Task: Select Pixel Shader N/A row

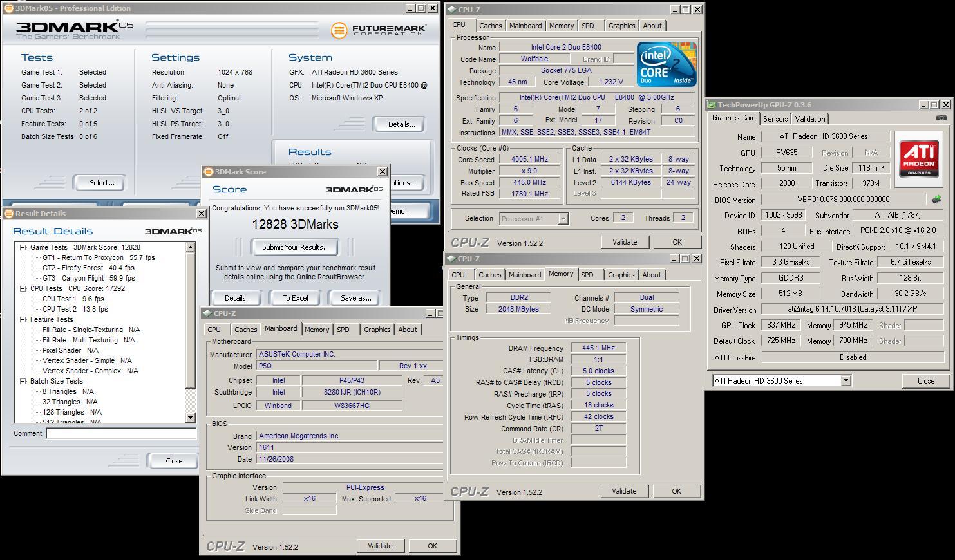Action: click(x=70, y=350)
